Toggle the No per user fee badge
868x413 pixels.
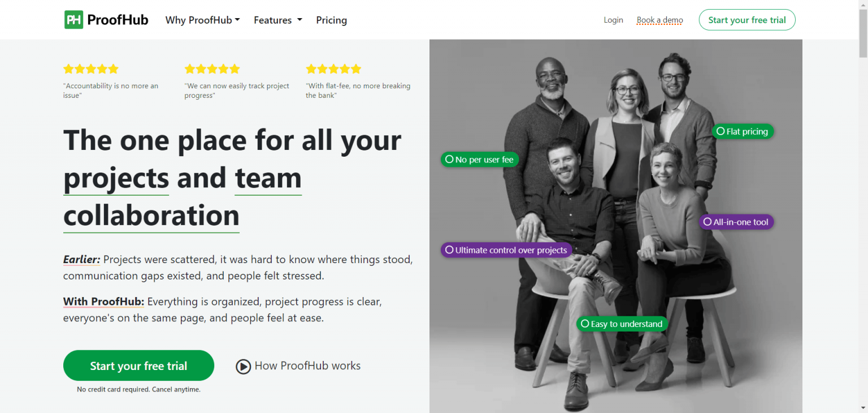click(x=479, y=159)
